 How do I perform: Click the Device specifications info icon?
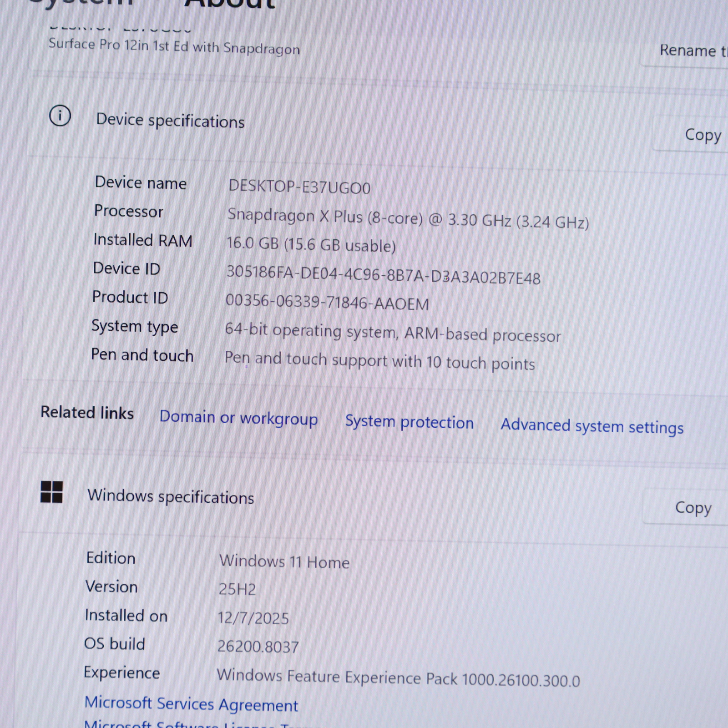[60, 116]
